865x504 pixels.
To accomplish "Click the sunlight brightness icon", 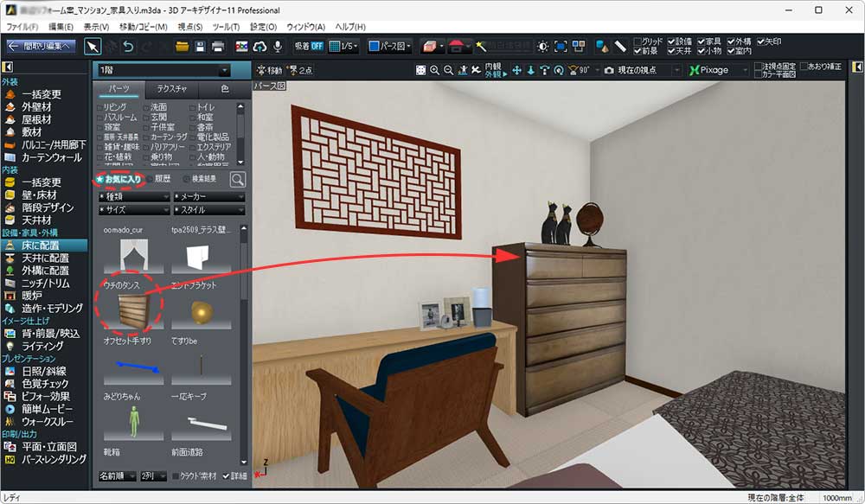I will point(542,47).
